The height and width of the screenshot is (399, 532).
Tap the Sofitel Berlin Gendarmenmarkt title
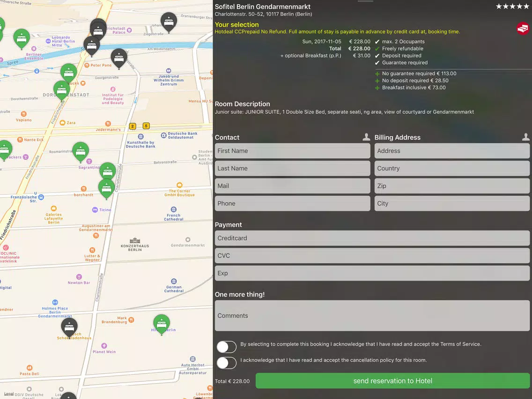click(263, 7)
